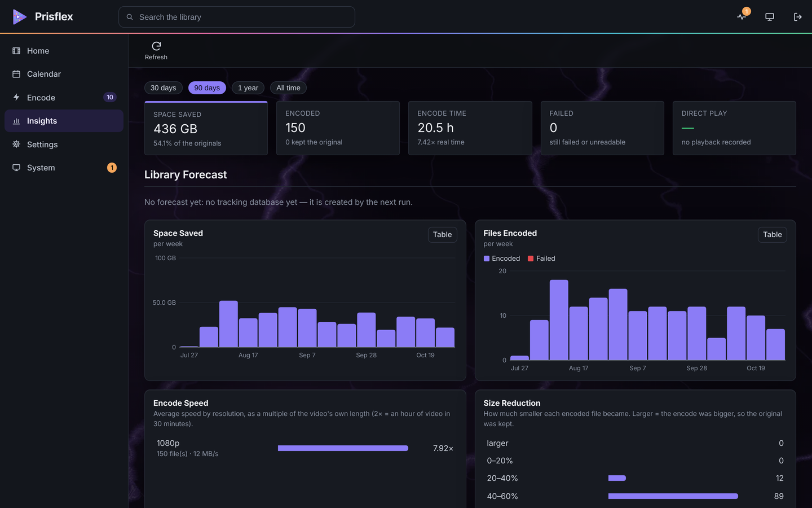812x508 pixels.
Task: Click the Encode lightning bolt icon
Action: pyautogui.click(x=16, y=98)
